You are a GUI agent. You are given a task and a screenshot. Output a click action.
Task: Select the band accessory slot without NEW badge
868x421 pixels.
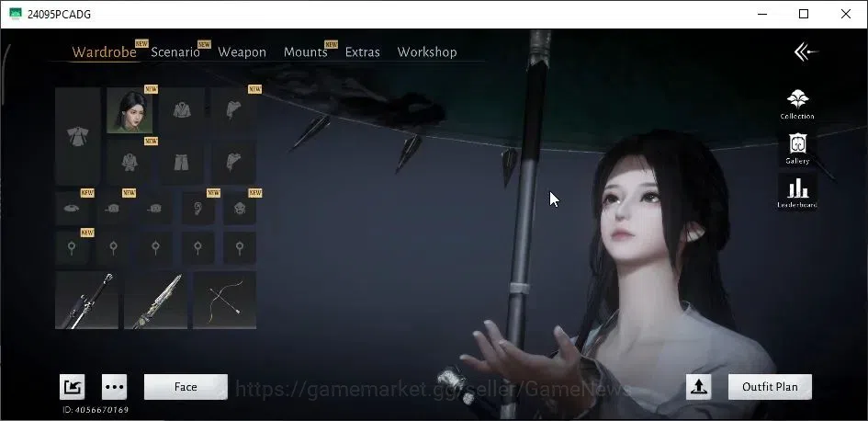pyautogui.click(x=155, y=209)
